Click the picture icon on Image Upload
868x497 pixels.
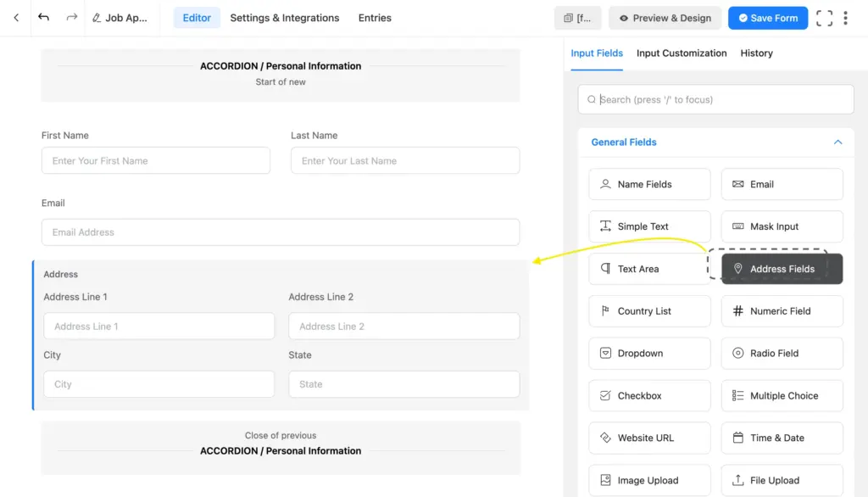point(605,480)
